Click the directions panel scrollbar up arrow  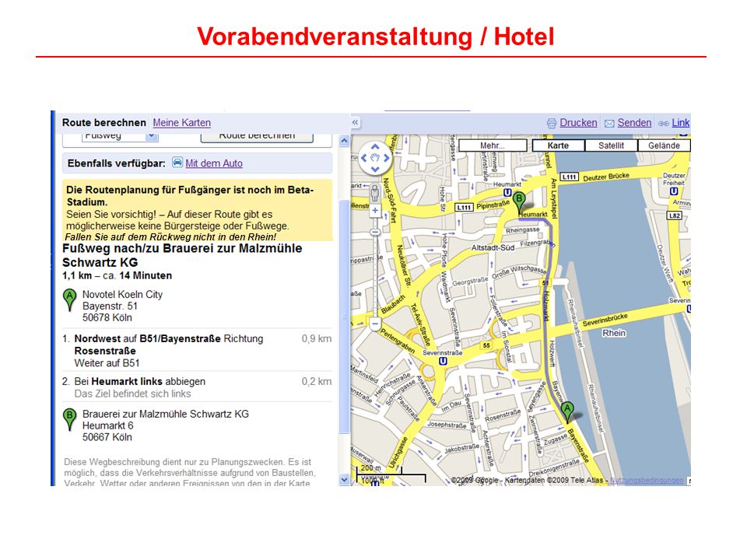pos(345,141)
